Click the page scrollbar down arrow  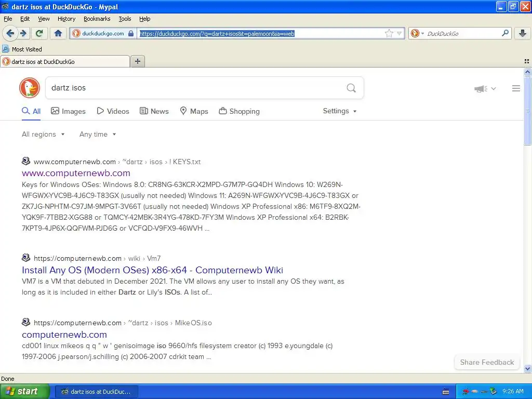527,369
